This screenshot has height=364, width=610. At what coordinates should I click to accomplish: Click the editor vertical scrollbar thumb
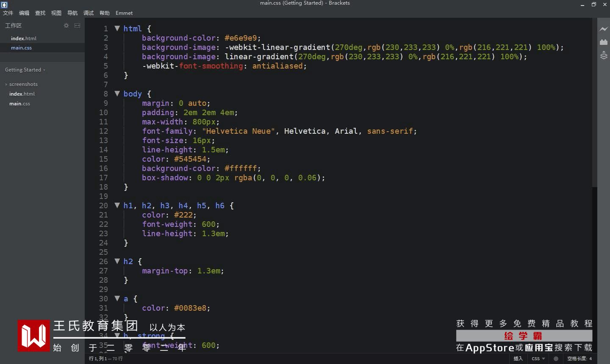[594, 102]
